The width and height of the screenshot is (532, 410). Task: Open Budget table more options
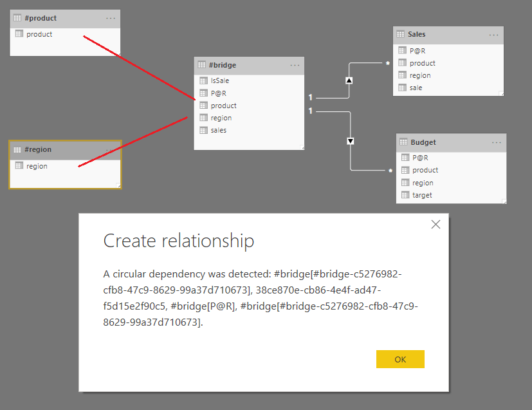click(497, 142)
